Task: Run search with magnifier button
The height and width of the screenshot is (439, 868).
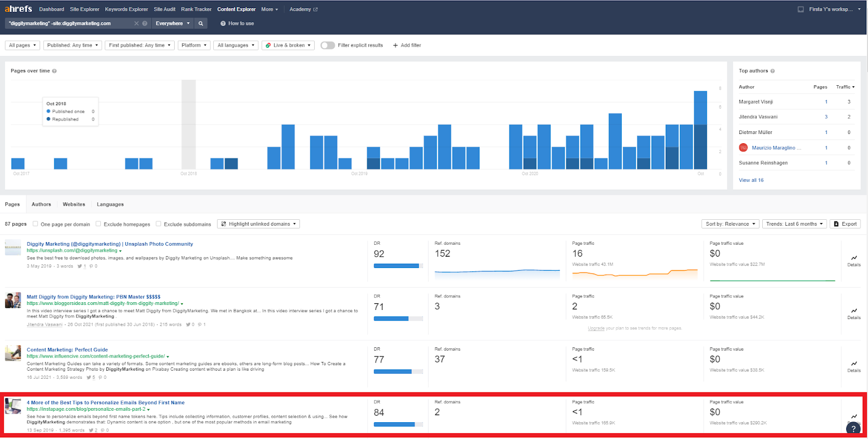Action: [x=201, y=23]
